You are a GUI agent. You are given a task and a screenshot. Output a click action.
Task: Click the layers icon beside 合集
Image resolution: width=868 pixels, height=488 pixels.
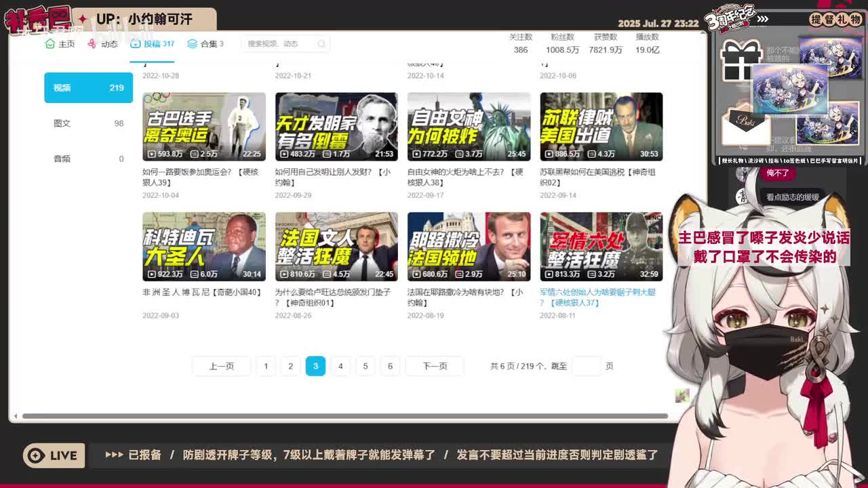tap(193, 43)
